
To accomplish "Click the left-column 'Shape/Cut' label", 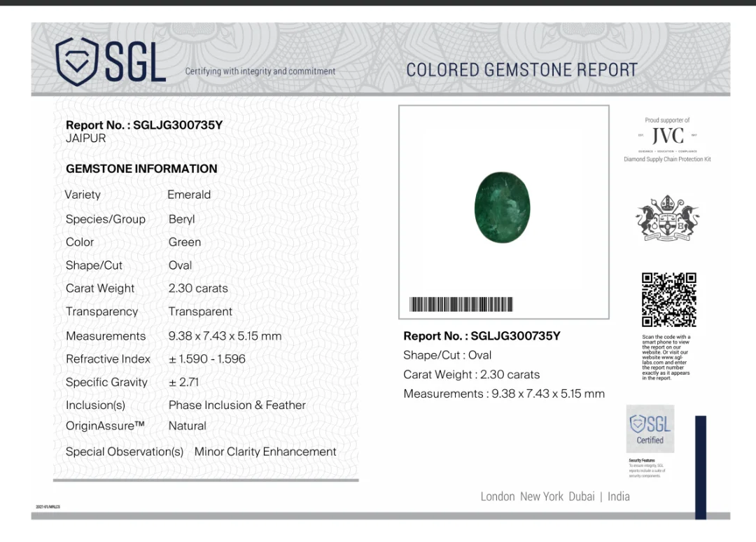I will [94, 265].
